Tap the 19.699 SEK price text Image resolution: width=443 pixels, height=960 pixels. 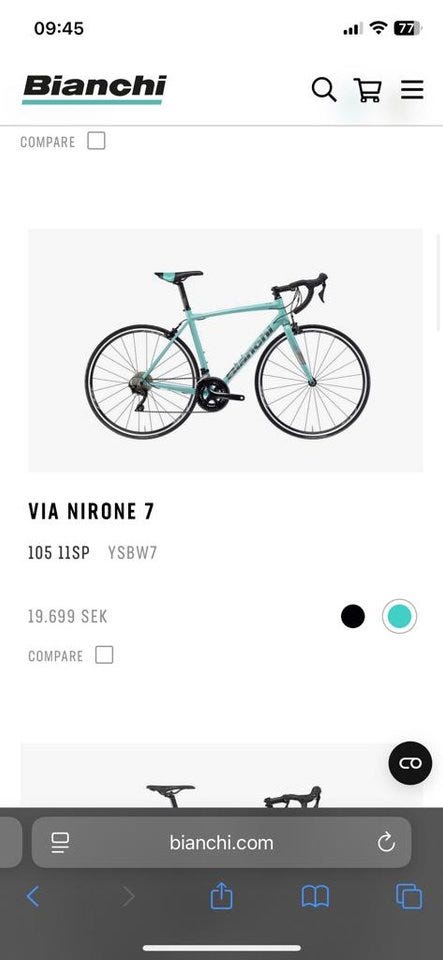[67, 617]
